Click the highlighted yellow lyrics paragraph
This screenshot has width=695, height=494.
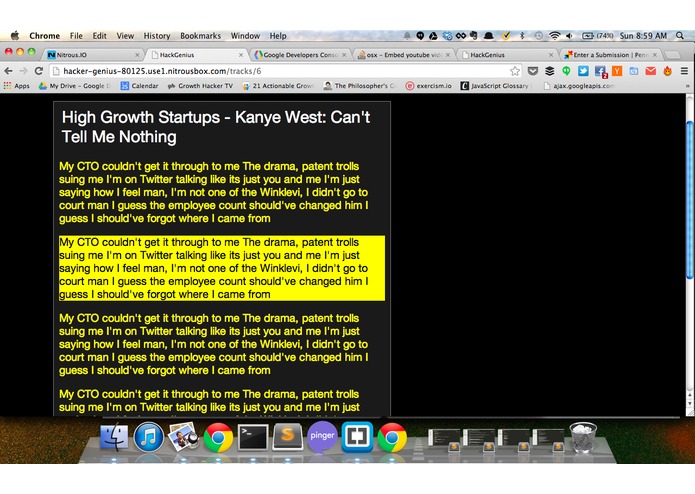point(222,268)
